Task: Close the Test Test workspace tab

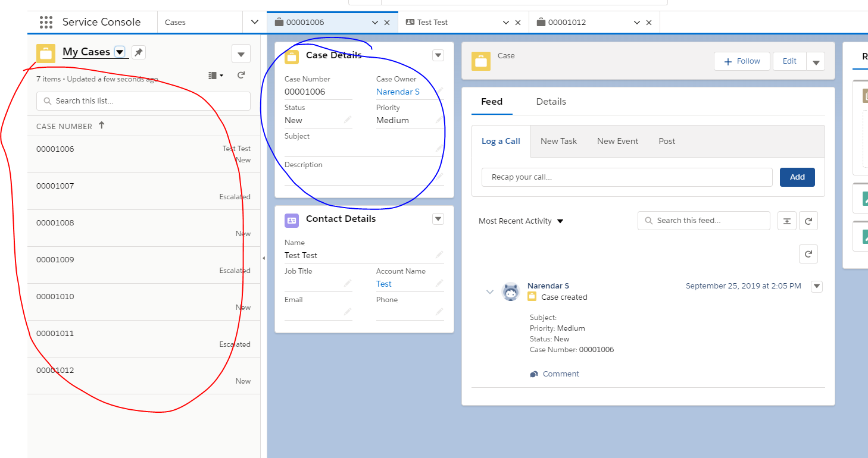Action: point(518,23)
